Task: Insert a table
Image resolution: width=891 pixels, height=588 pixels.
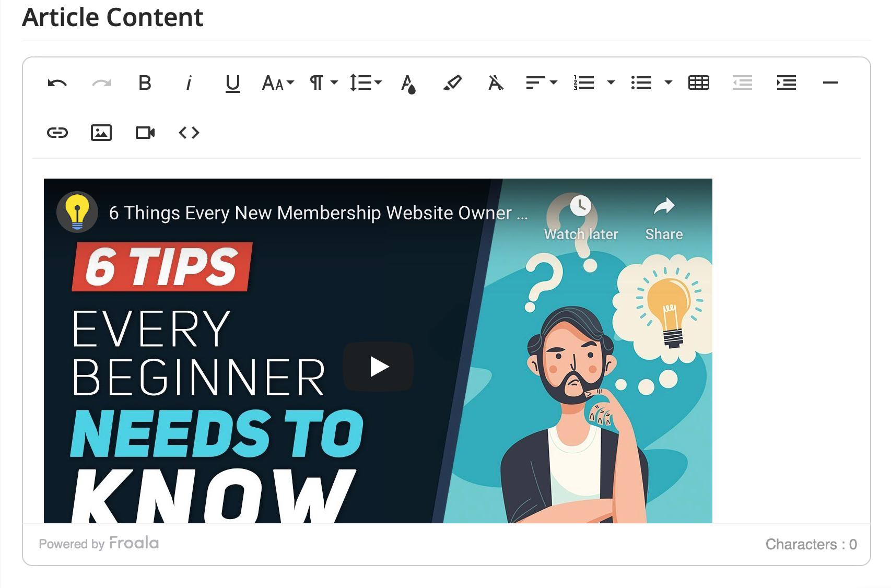Action: [x=698, y=83]
